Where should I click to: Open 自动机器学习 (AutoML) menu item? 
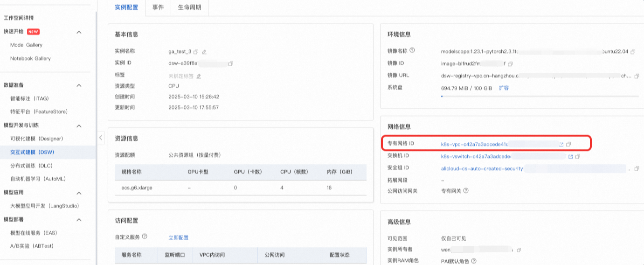pos(37,179)
